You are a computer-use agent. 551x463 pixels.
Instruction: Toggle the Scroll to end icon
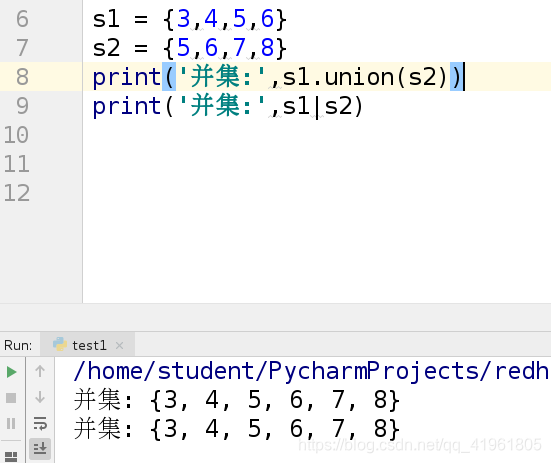(x=40, y=449)
